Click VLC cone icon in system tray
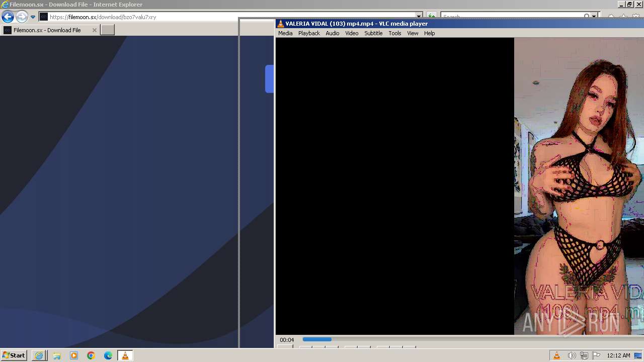The image size is (644, 362). pos(557,355)
